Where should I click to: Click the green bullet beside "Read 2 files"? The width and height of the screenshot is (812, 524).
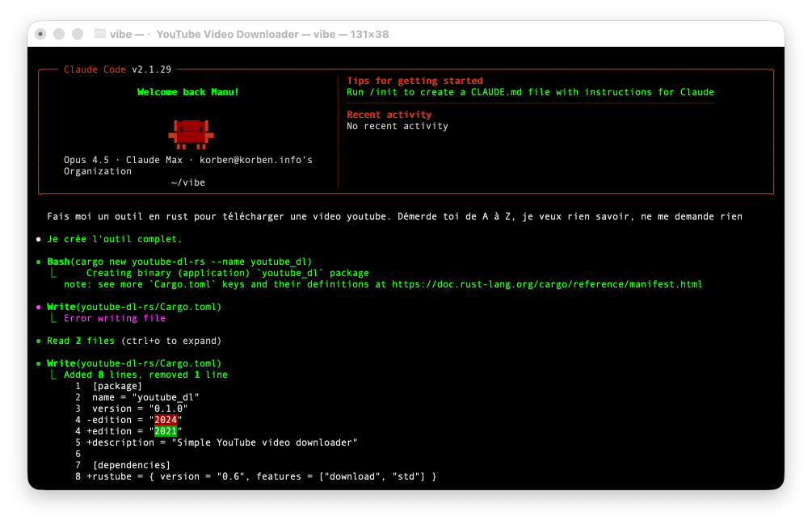[38, 342]
